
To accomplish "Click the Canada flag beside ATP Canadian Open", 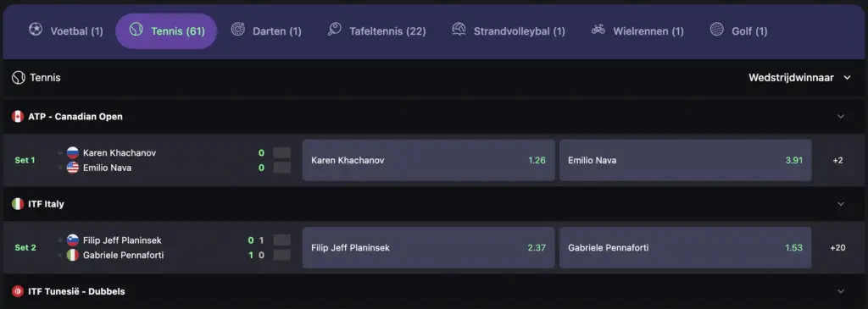I will [x=18, y=117].
